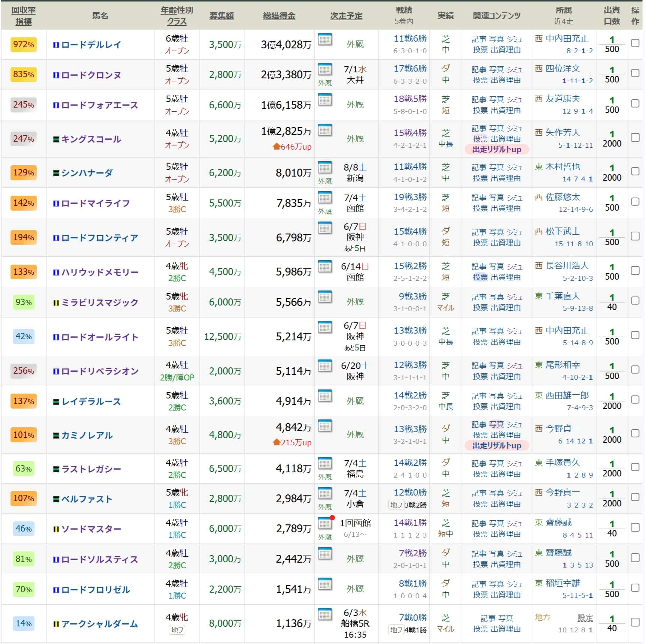The image size is (645, 644).
Task: Open calendar icon for ラストレガシー
Action: [x=325, y=463]
